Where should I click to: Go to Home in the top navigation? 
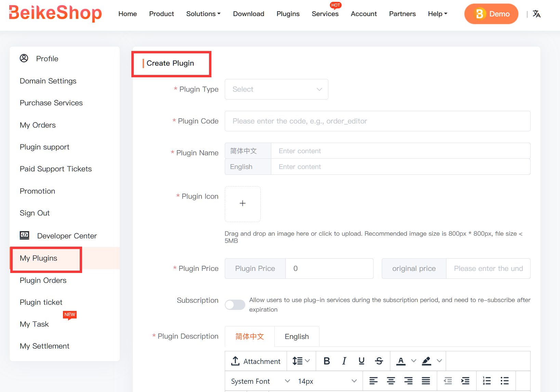pyautogui.click(x=128, y=14)
